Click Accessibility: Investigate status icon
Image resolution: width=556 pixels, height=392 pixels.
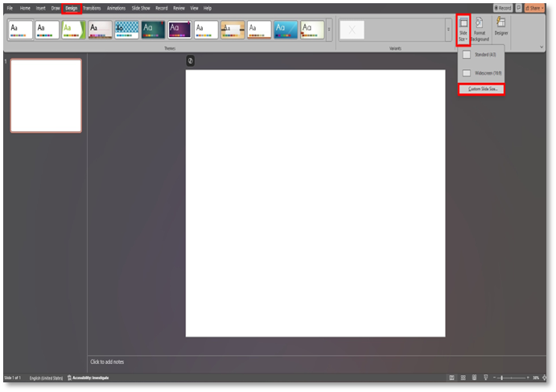[88, 378]
